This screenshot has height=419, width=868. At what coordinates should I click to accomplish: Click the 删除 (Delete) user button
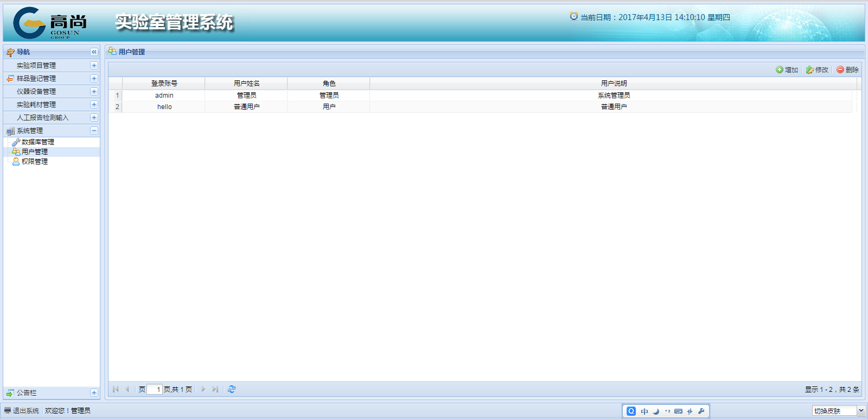[x=847, y=70]
